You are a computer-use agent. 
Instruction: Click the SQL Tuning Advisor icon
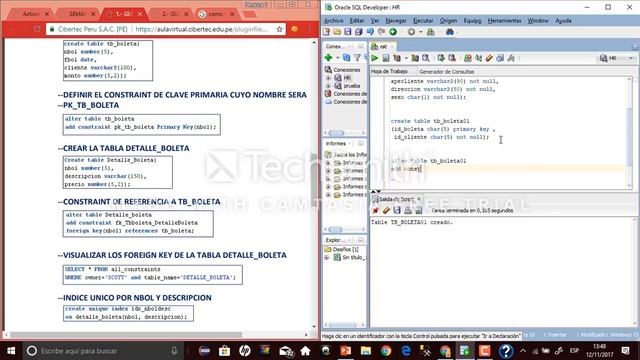(x=426, y=58)
